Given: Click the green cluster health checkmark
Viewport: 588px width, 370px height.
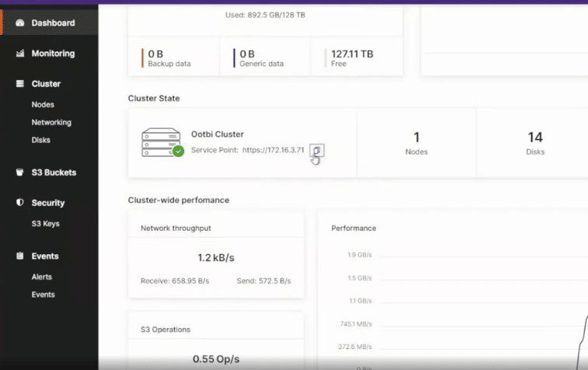Looking at the screenshot, I should (179, 152).
